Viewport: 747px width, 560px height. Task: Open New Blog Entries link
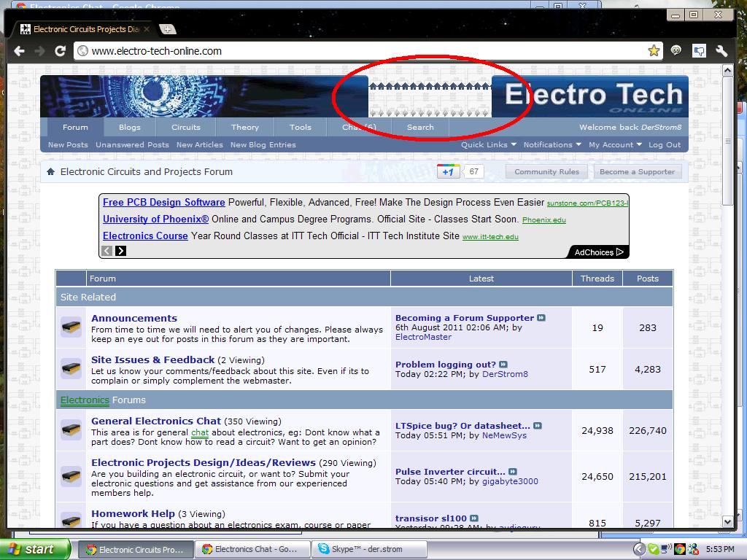[263, 145]
